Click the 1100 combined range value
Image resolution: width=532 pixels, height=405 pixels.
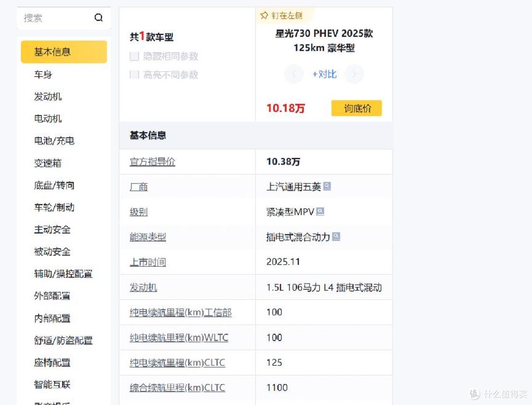[277, 387]
